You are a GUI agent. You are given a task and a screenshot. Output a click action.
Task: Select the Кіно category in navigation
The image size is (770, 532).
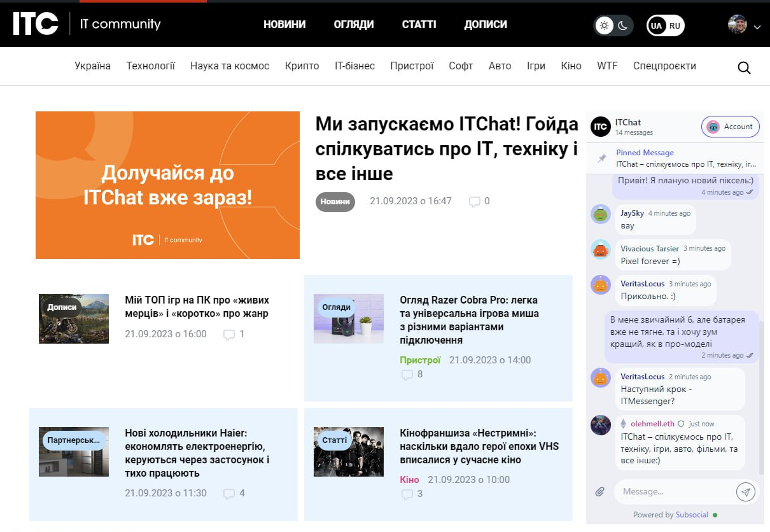pyautogui.click(x=571, y=66)
